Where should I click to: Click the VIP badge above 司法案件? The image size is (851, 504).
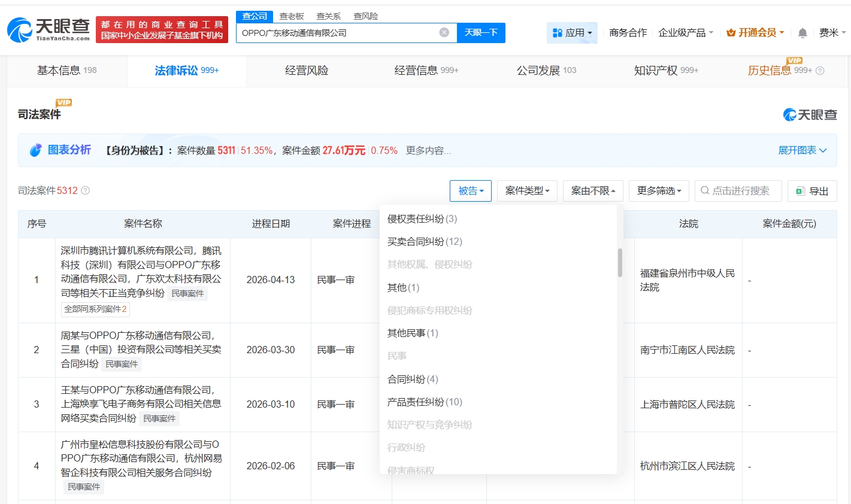(63, 102)
